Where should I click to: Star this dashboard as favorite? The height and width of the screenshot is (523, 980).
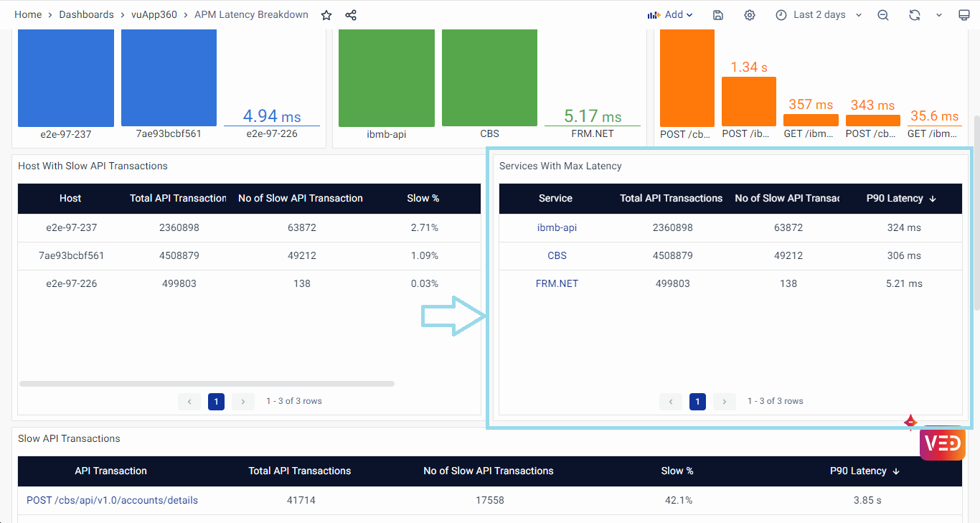(x=326, y=15)
